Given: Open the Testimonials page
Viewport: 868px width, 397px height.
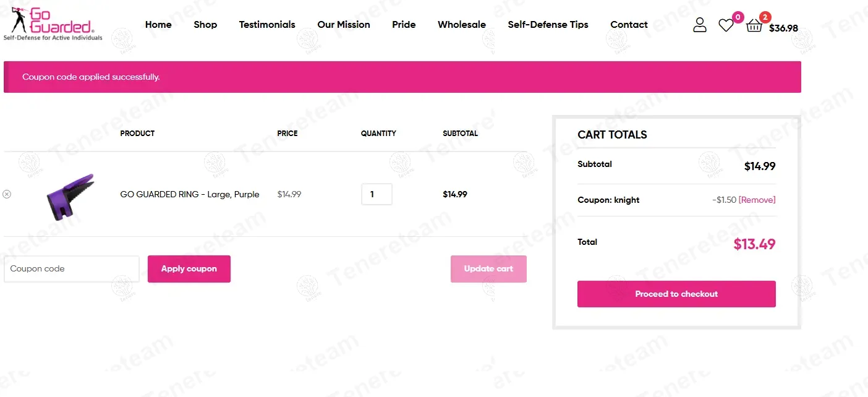Looking at the screenshot, I should 267,25.
